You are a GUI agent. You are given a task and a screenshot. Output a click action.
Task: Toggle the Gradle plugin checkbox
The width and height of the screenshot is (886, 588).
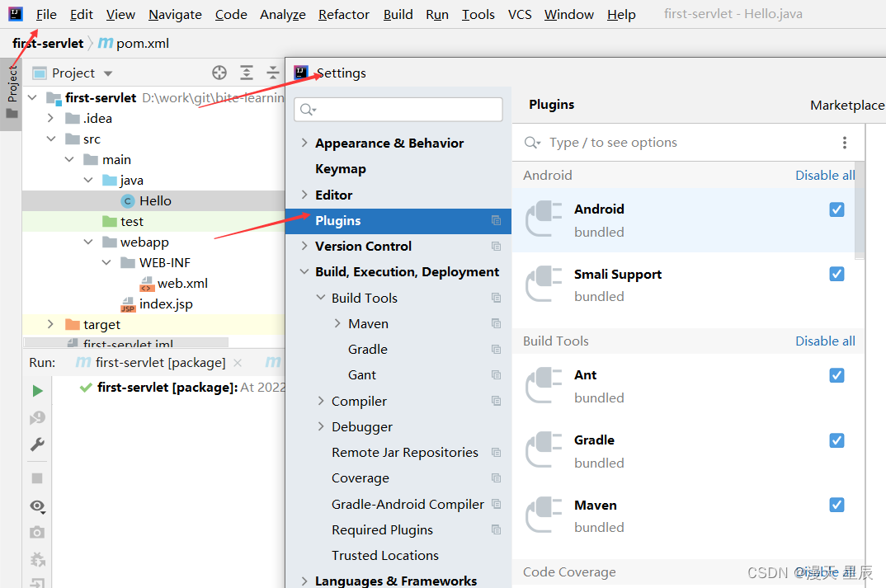pos(837,440)
